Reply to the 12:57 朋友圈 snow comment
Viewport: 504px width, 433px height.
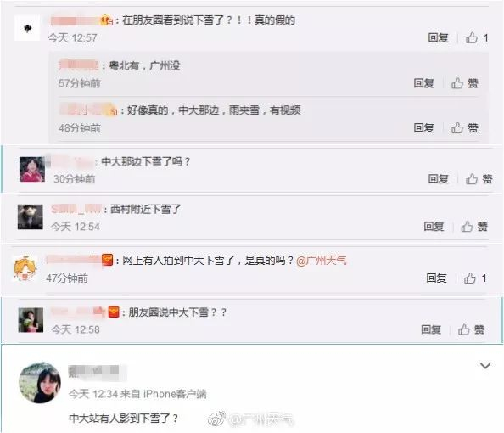[x=438, y=37]
